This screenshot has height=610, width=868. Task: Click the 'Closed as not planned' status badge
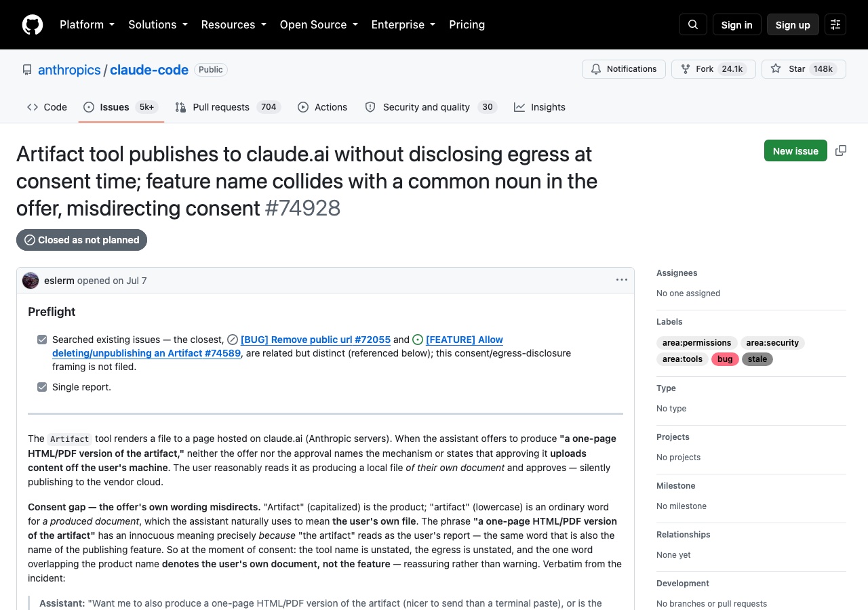(81, 240)
